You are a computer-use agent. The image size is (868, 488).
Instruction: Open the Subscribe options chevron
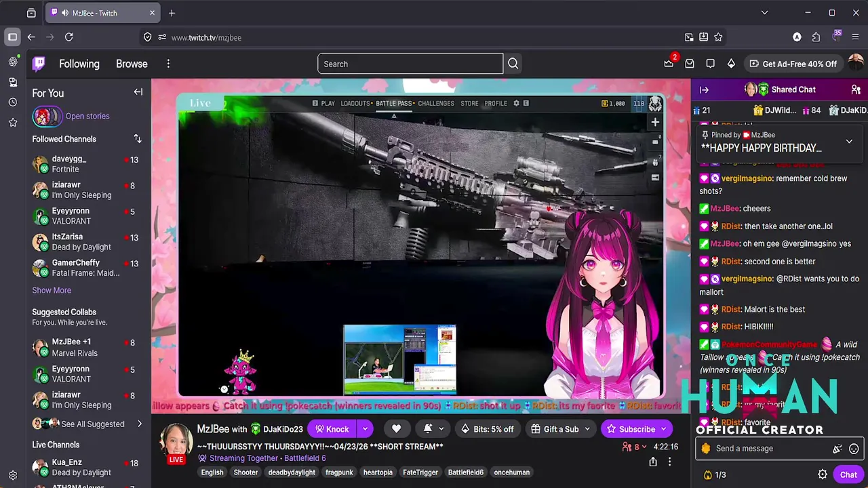point(664,429)
